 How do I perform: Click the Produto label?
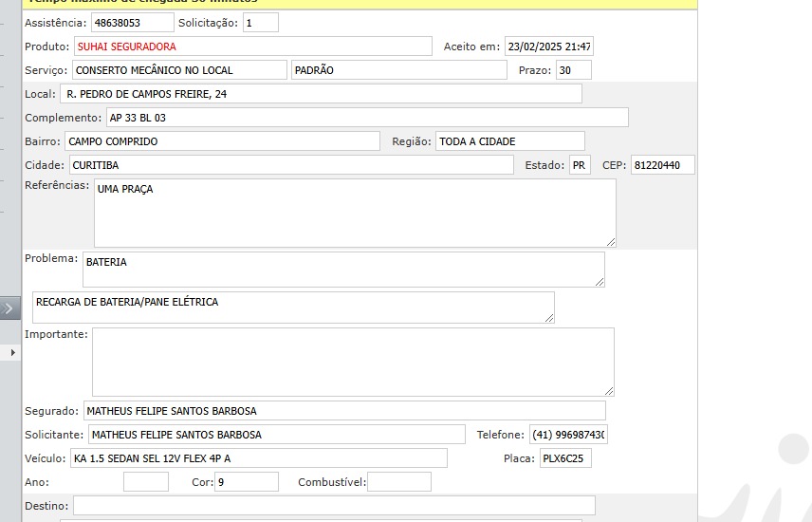tap(47, 47)
